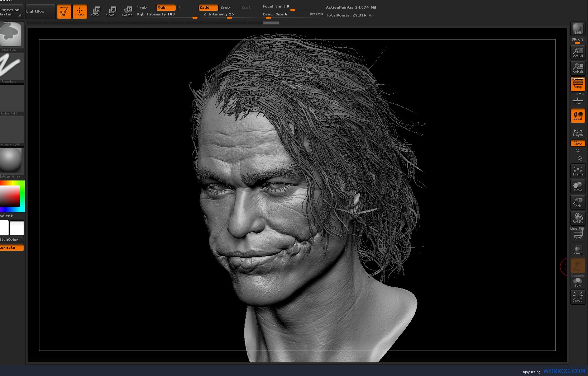588x376 pixels.
Task: Click the Frame mesh icon
Action: tap(578, 171)
